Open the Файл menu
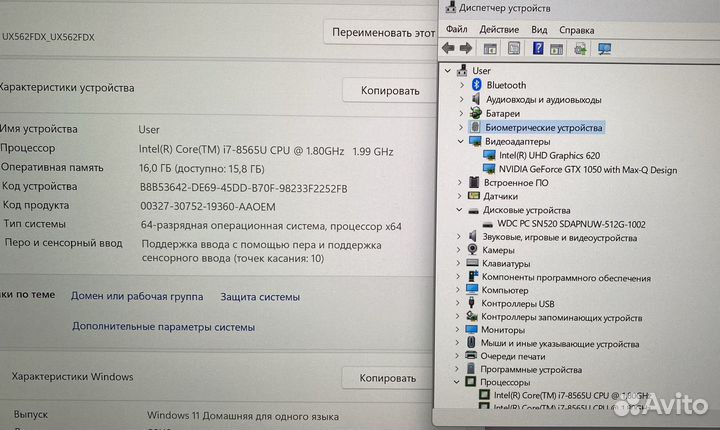This screenshot has height=430, width=720. (456, 29)
